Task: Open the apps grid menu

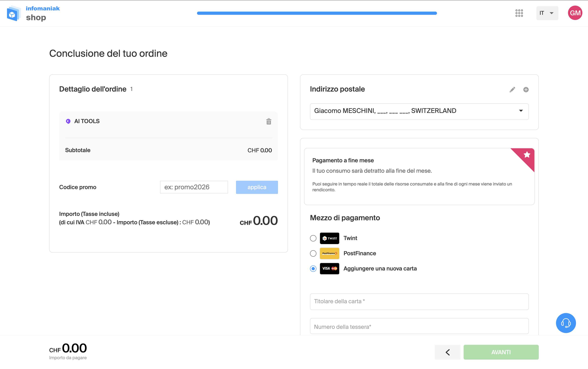Action: coord(519,13)
